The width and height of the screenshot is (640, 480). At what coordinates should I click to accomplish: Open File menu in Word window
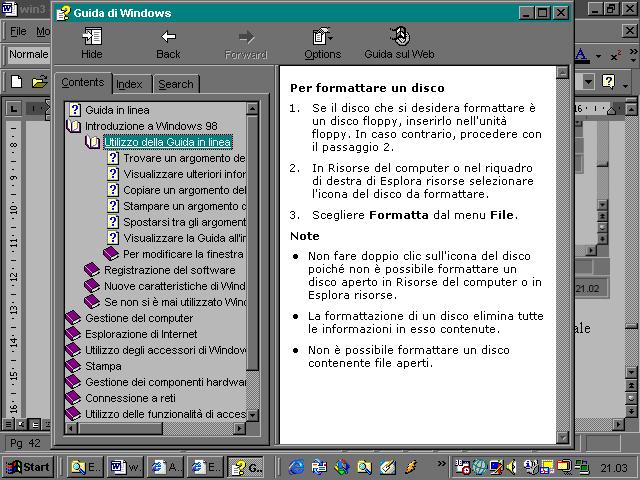pos(18,31)
